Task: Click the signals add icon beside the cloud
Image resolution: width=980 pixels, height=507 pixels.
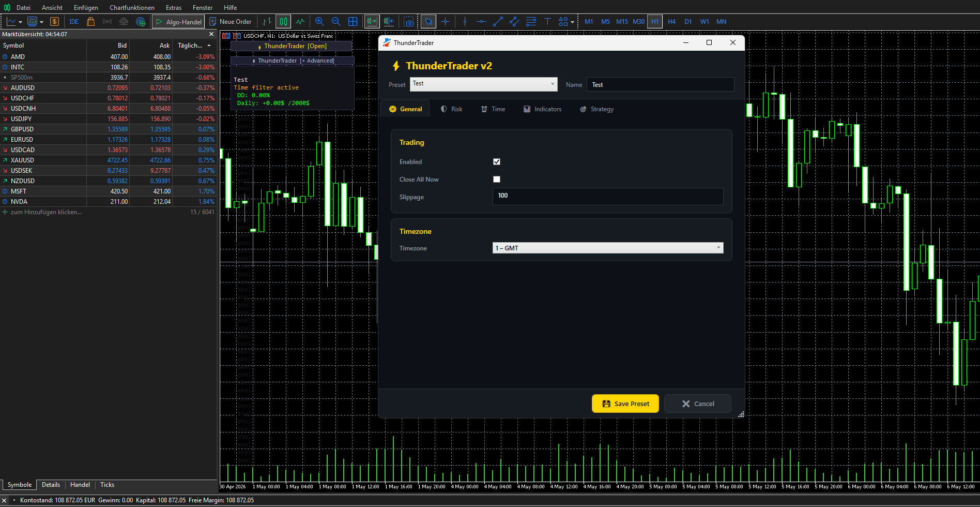Action: point(140,22)
